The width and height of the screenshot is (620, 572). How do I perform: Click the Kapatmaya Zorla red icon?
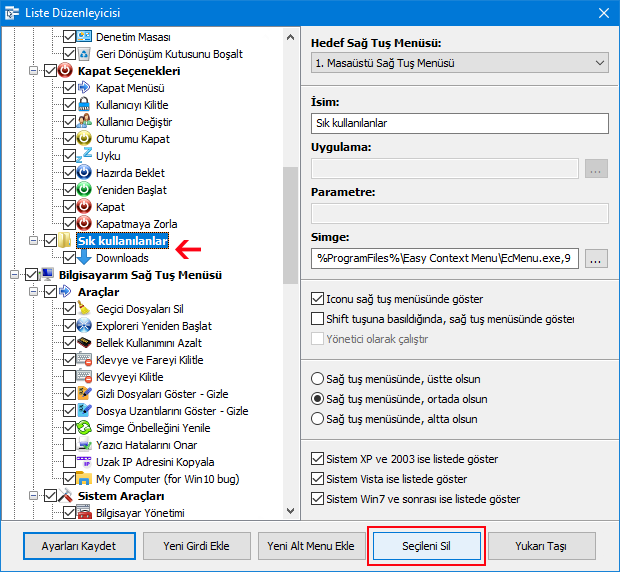click(84, 224)
